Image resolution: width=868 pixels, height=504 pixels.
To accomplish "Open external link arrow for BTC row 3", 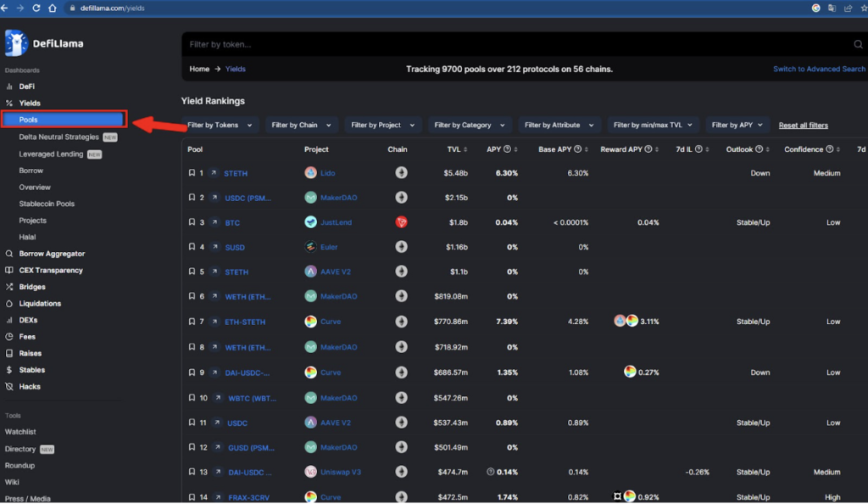I will [x=214, y=222].
